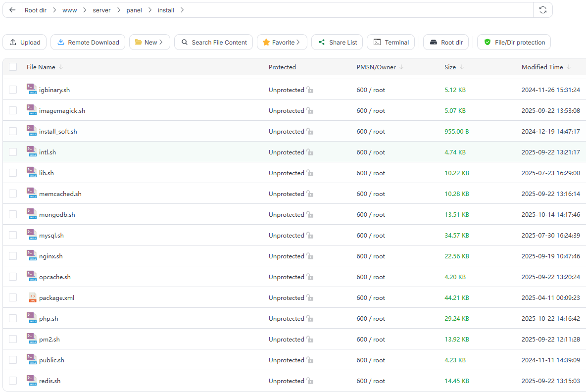The height and width of the screenshot is (392, 586).
Task: Click the XML file icon for package.xml
Action: pos(32,298)
